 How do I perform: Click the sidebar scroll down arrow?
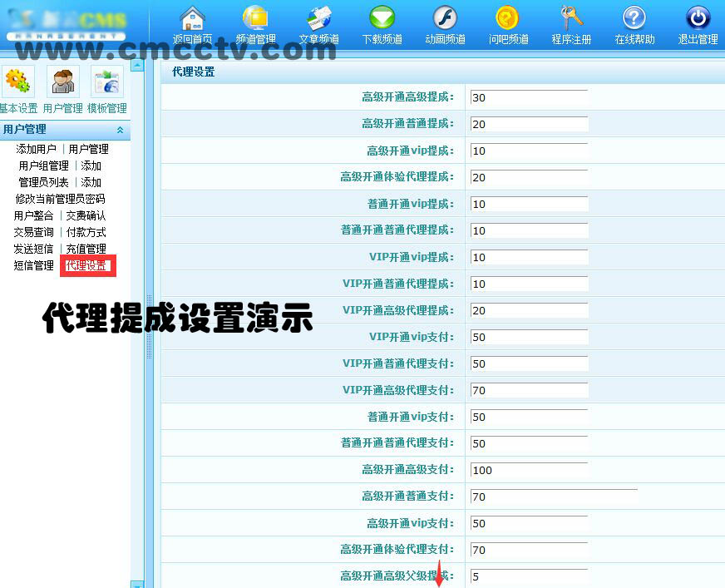coord(137,585)
